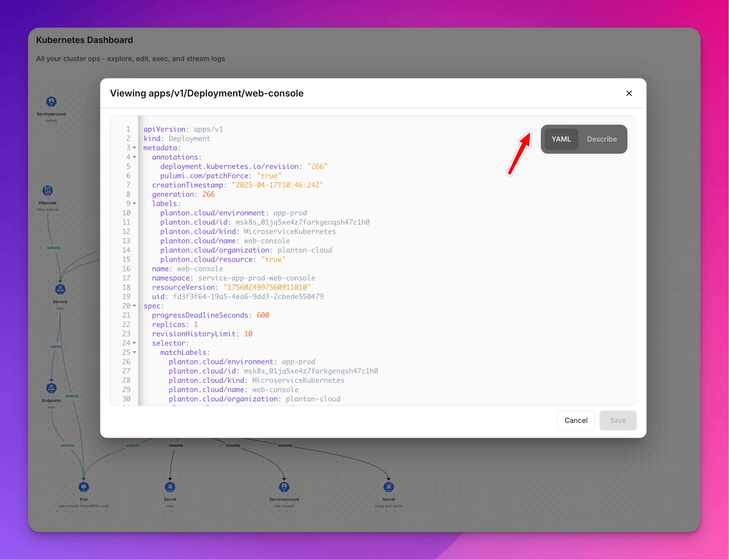Click the image-pull-secret label under Secret
The height and width of the screenshot is (560, 729).
(x=389, y=506)
